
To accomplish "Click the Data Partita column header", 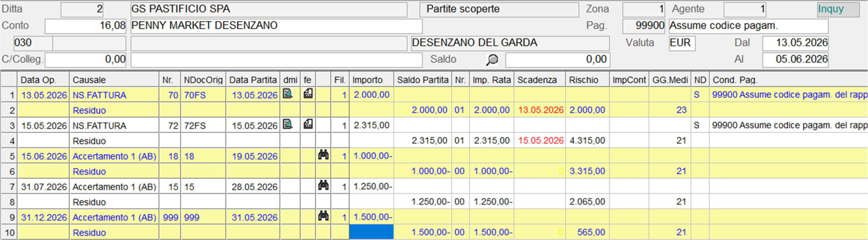I will coord(253,80).
